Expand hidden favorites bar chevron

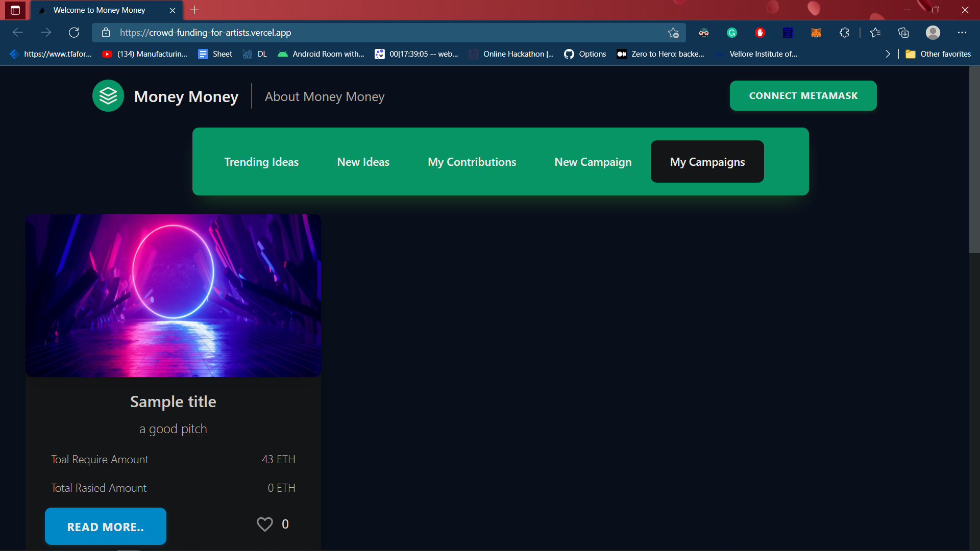pos(888,54)
